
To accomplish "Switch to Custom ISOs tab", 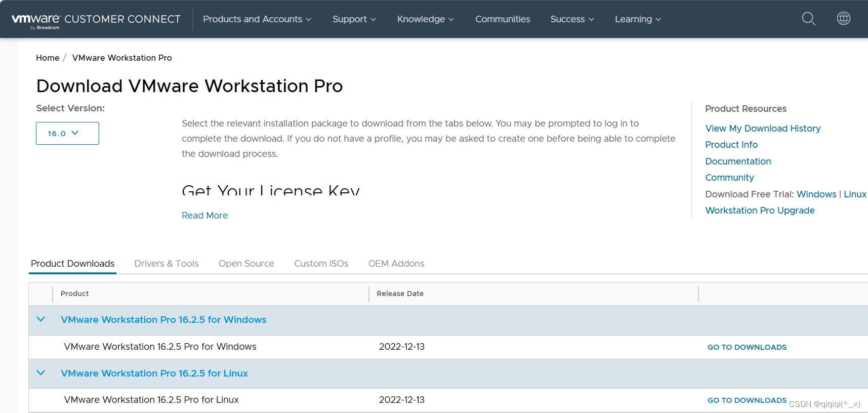I will 321,264.
